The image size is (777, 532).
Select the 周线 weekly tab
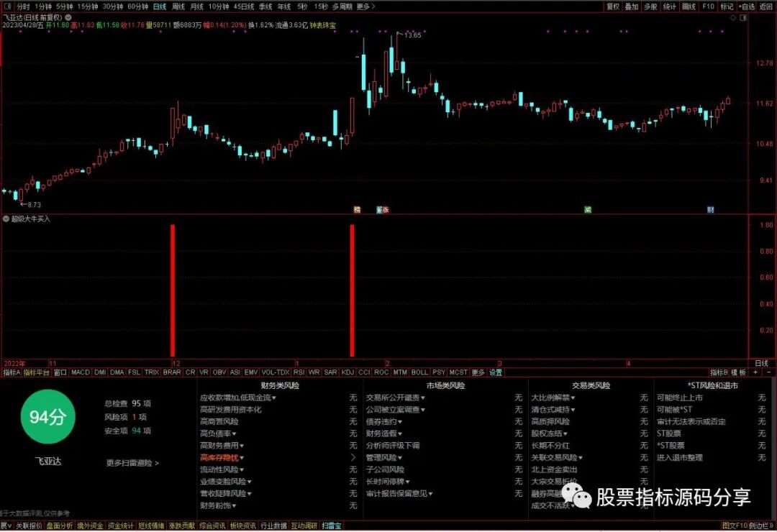(178, 6)
